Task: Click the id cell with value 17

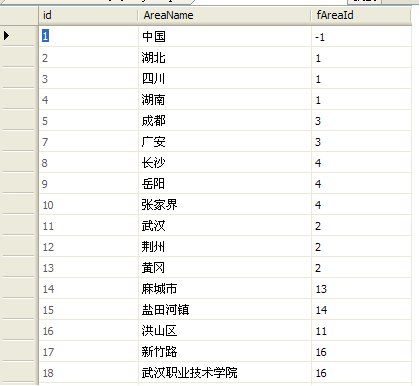Action: [88, 352]
